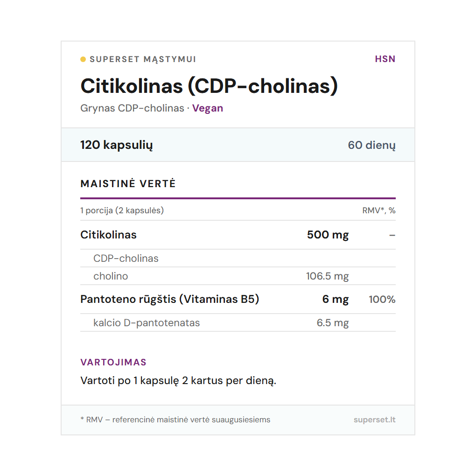Click the 100% reference value
The height and width of the screenshot is (476, 476).
[382, 300]
